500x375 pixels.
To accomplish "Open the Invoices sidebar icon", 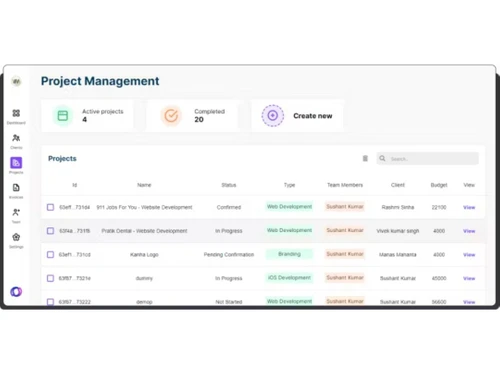I will (16, 188).
